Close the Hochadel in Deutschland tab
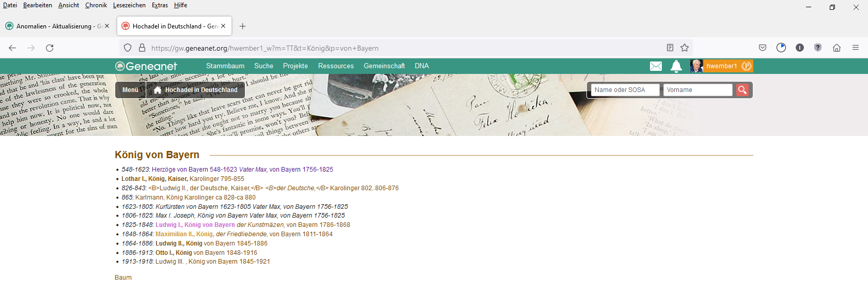This screenshot has width=868, height=290. point(223,26)
